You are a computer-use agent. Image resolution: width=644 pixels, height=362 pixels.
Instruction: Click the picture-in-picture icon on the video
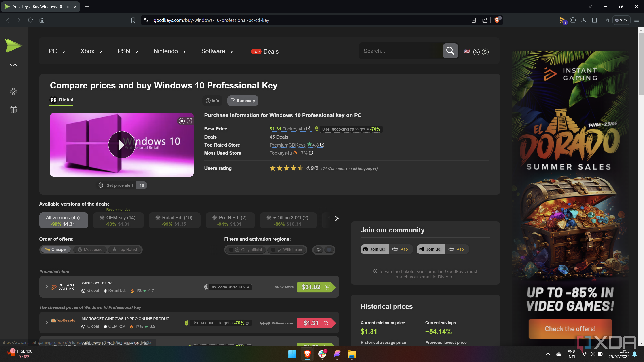[x=181, y=121]
